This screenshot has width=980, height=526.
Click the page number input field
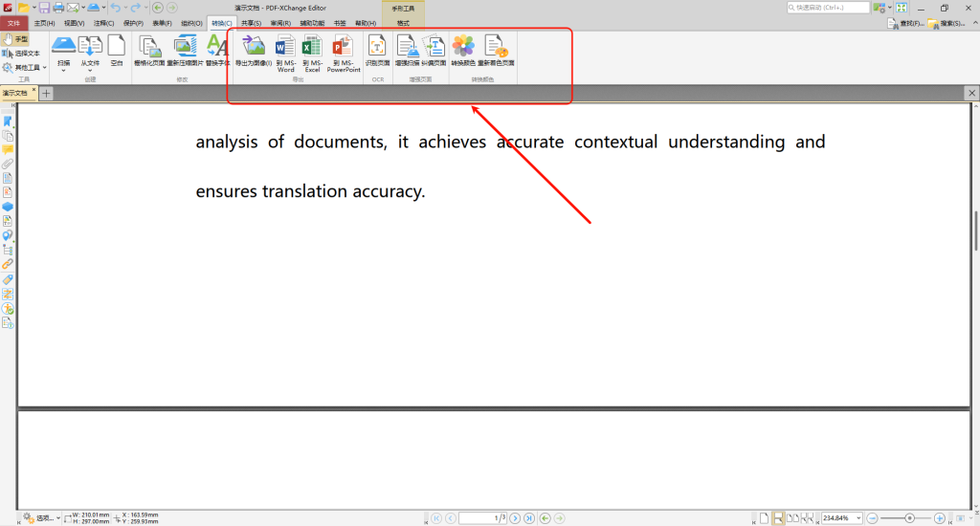483,517
